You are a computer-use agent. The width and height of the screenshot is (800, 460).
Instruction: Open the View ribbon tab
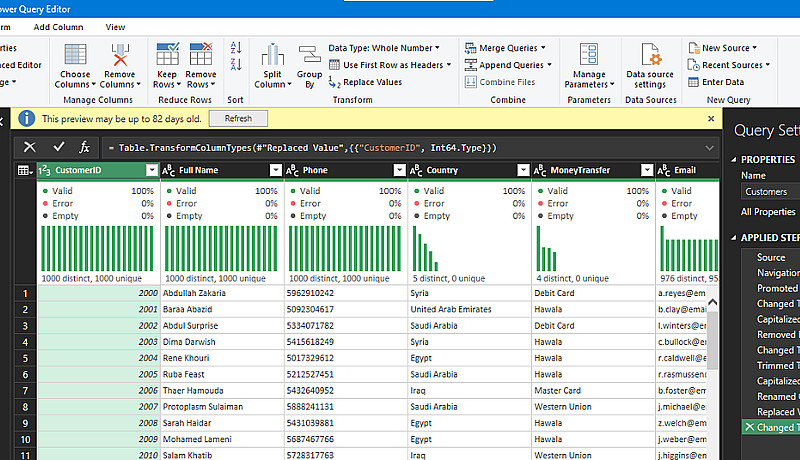click(115, 27)
